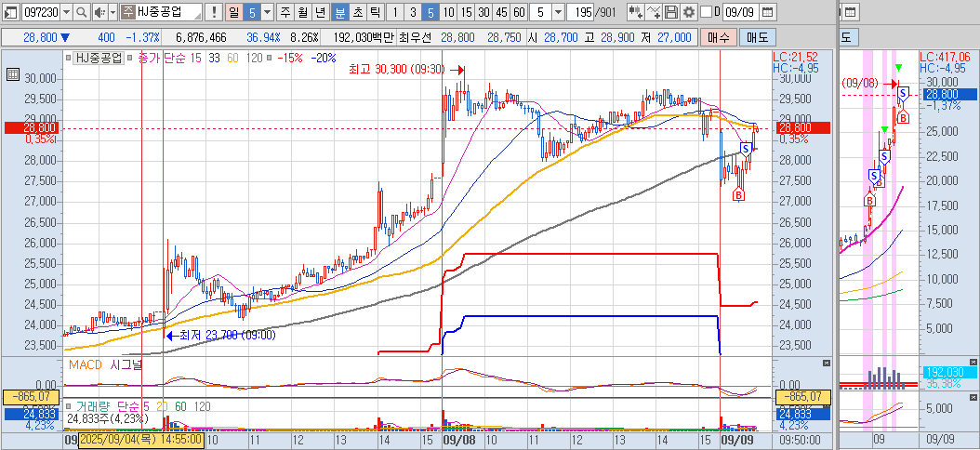Select the 초 second chart button
The image size is (980, 450).
tap(357, 12)
